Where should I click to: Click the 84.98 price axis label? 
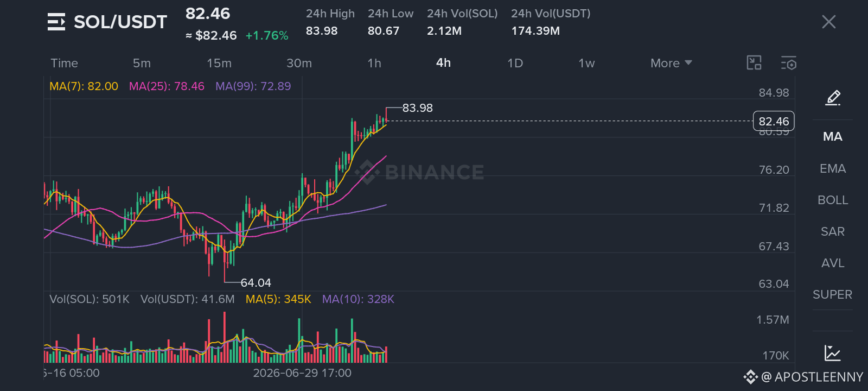774,93
